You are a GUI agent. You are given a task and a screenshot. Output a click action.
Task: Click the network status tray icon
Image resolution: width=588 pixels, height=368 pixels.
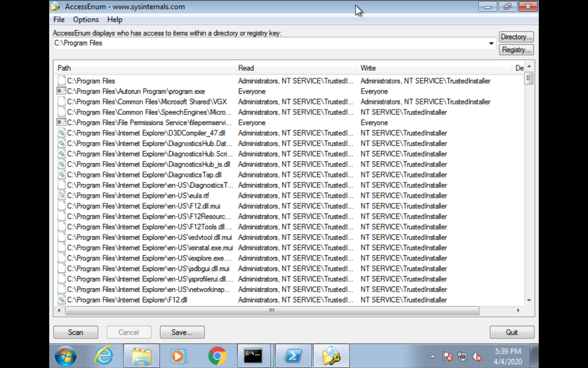pyautogui.click(x=462, y=357)
